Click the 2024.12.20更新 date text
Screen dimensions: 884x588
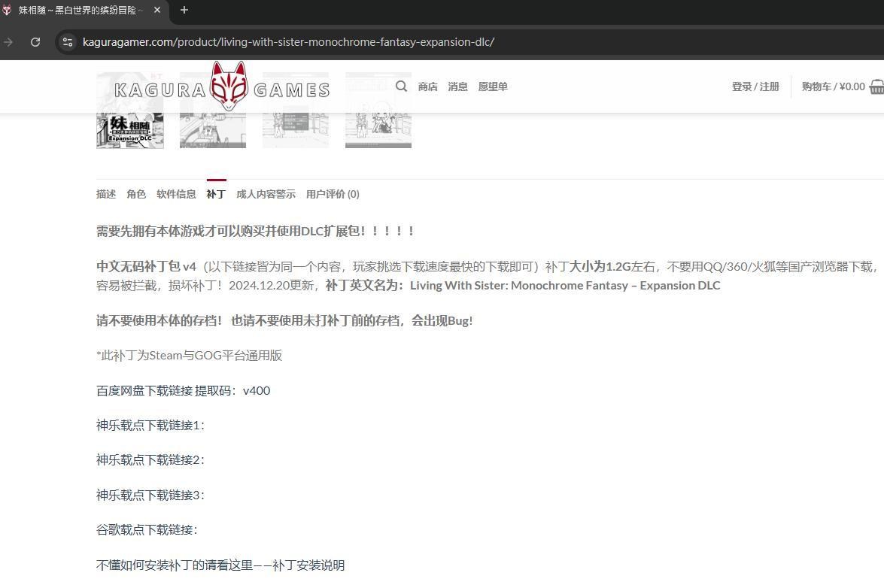tap(271, 286)
